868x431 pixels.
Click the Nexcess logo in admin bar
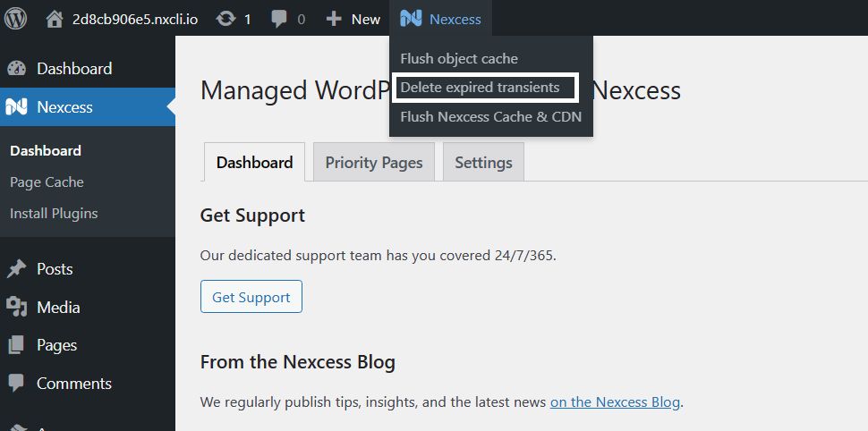click(x=411, y=20)
